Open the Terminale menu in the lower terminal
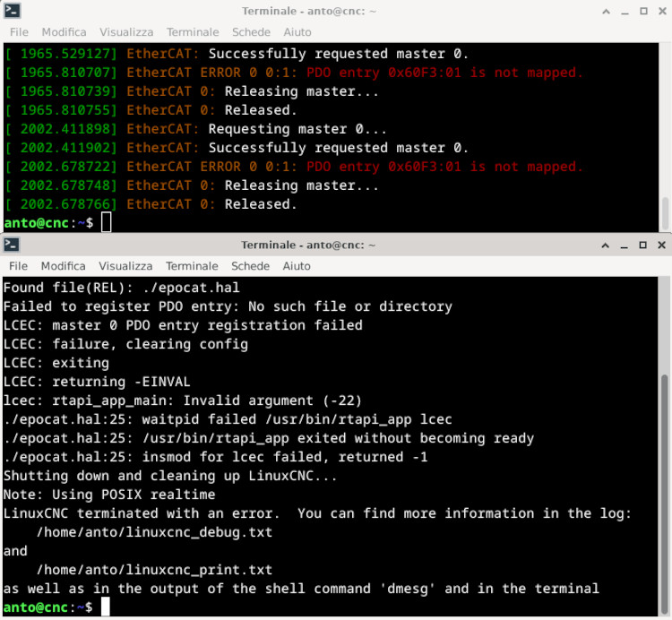This screenshot has height=620, width=672. 192,266
